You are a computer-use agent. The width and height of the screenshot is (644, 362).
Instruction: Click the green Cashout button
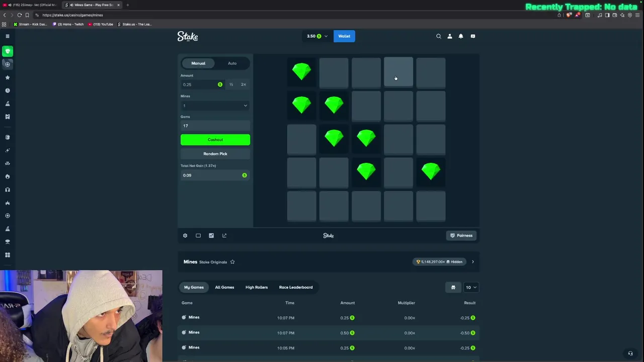click(215, 140)
